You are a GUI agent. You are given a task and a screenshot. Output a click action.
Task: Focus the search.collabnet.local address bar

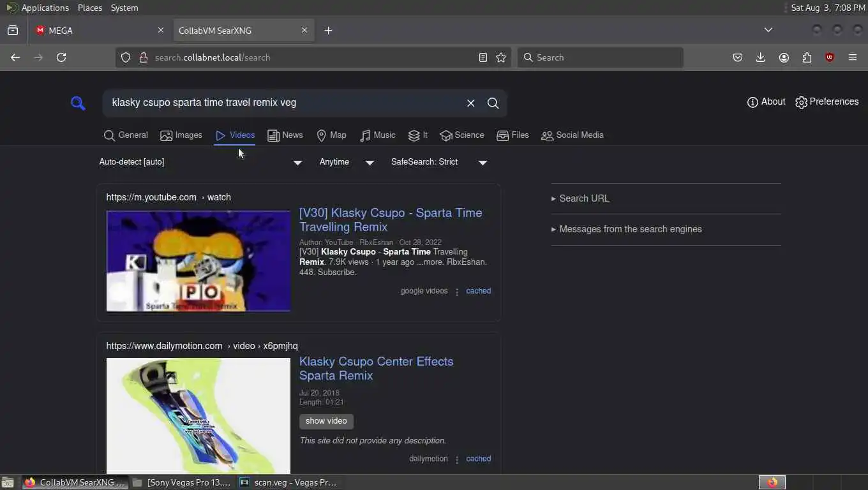click(313, 57)
